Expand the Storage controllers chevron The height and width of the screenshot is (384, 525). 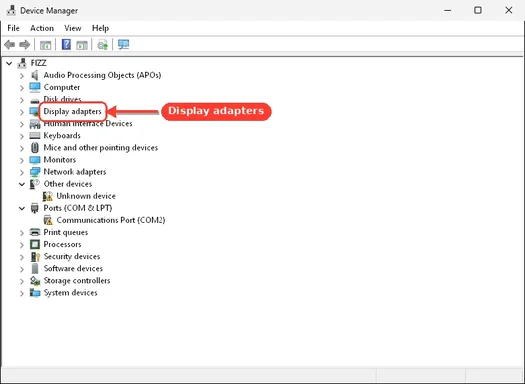click(22, 281)
